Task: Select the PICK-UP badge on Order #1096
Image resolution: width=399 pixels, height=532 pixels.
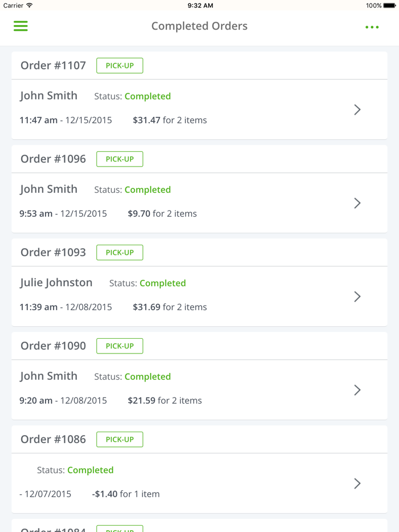Action: coord(119,159)
